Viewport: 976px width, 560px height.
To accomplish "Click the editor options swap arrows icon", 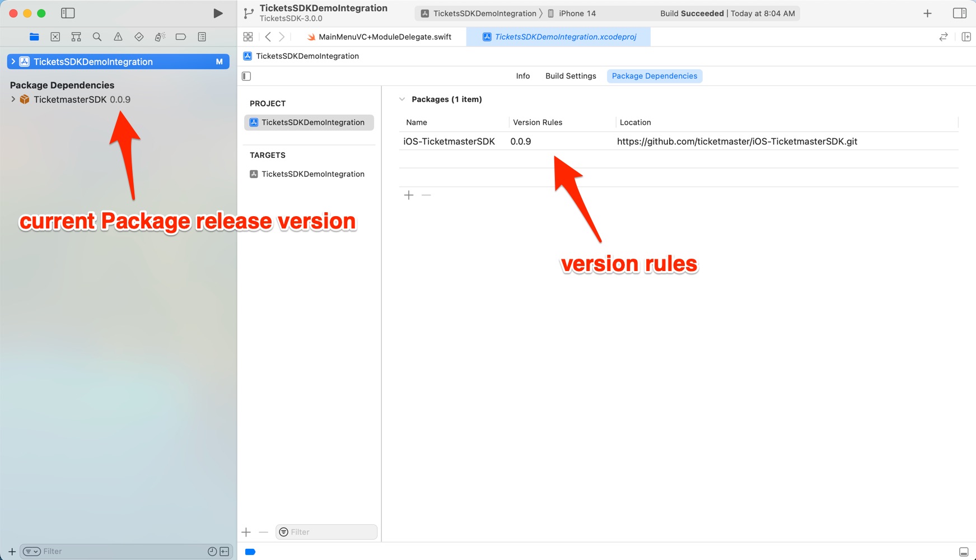I will pos(944,37).
